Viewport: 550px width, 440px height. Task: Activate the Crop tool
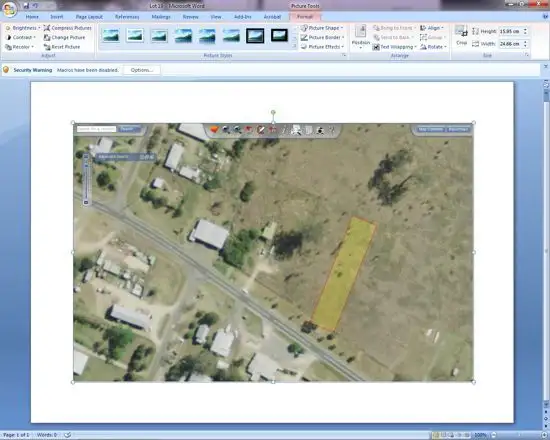click(461, 35)
